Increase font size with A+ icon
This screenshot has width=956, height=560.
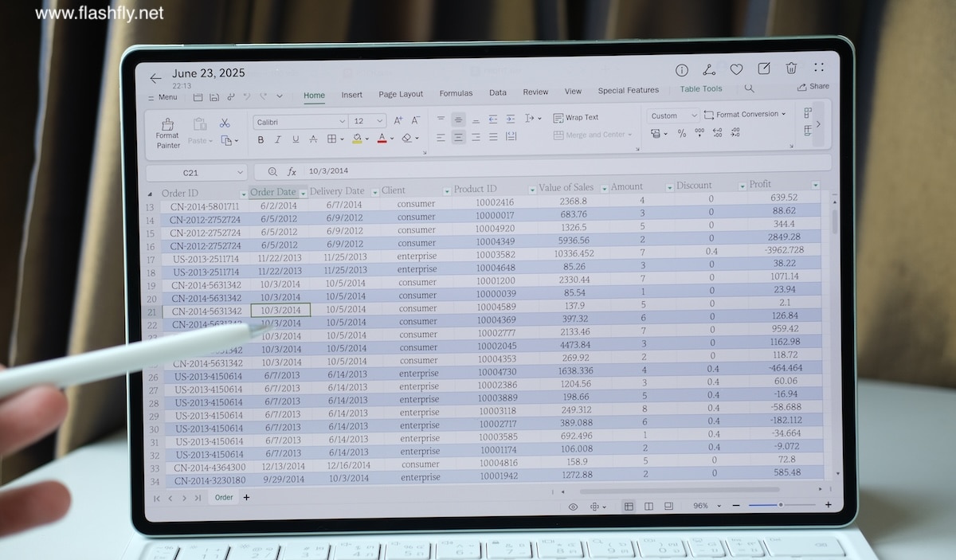(398, 120)
